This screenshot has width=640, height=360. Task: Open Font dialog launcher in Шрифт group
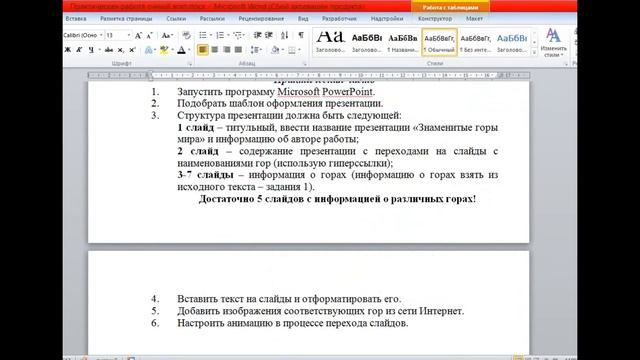(190, 64)
